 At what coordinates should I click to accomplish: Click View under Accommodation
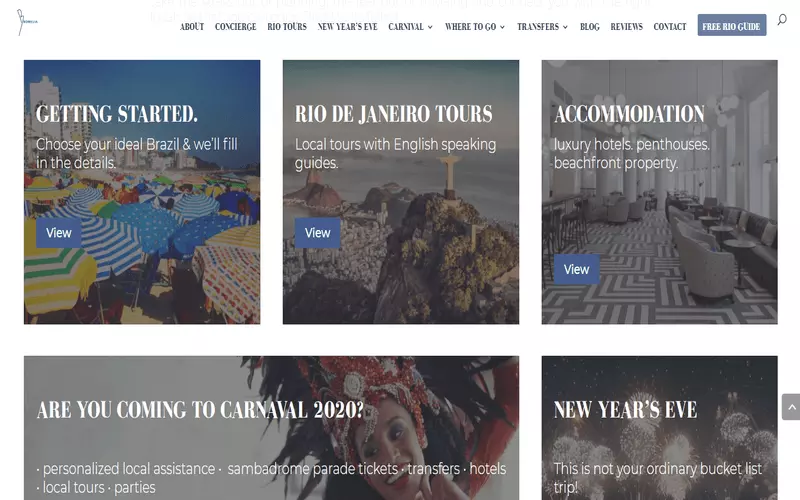coord(577,269)
